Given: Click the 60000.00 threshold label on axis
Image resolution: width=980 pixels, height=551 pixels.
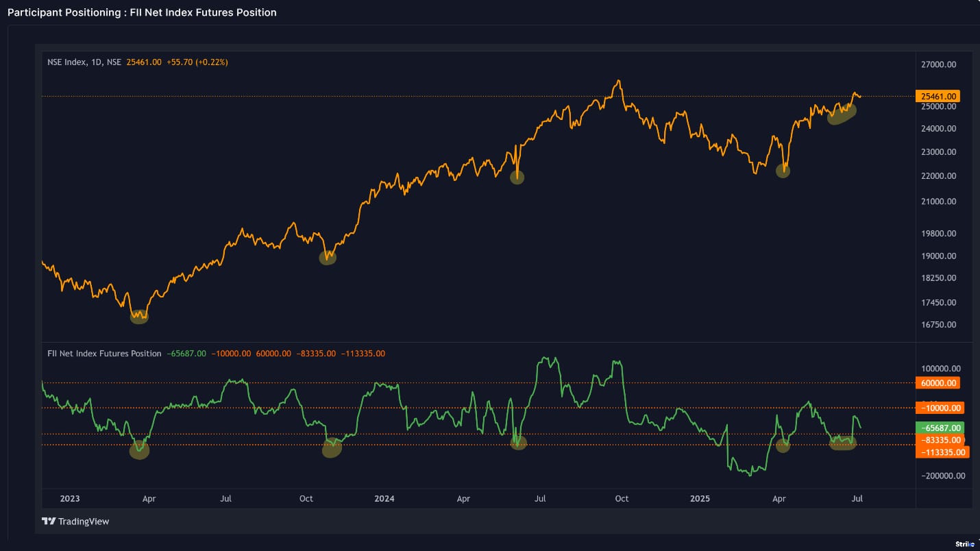Looking at the screenshot, I should [938, 383].
